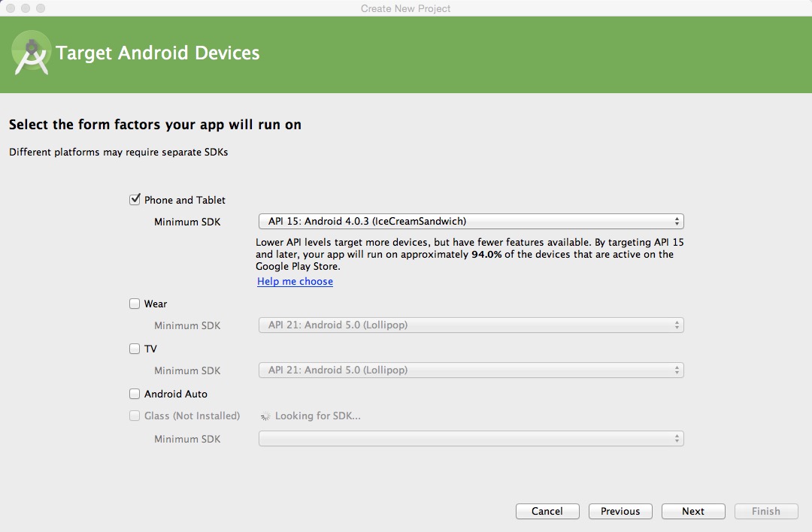Click the Glass (Not Installed) checkbox
Viewport: 812px width, 532px height.
[x=135, y=416]
